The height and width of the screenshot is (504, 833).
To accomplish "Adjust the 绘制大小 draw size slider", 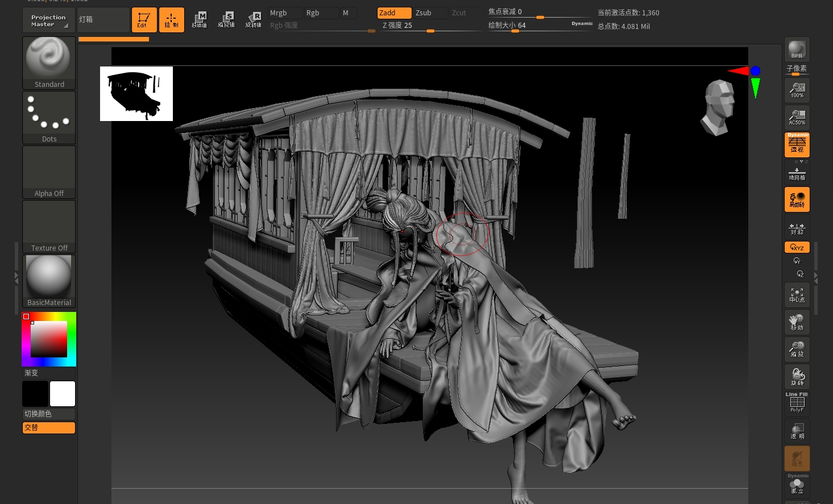I will coord(529,26).
